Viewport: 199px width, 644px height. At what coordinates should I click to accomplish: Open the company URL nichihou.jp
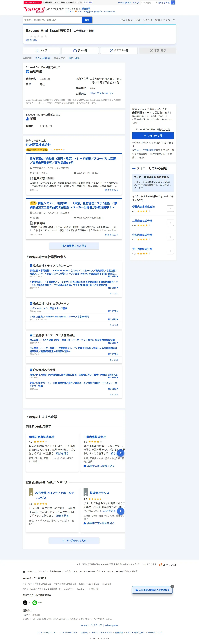click(x=101, y=93)
